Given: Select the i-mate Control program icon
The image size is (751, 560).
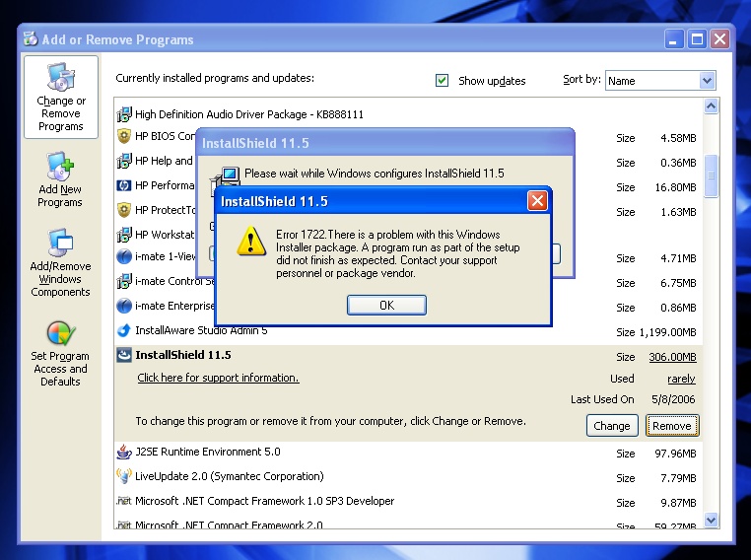Looking at the screenshot, I should point(124,281).
